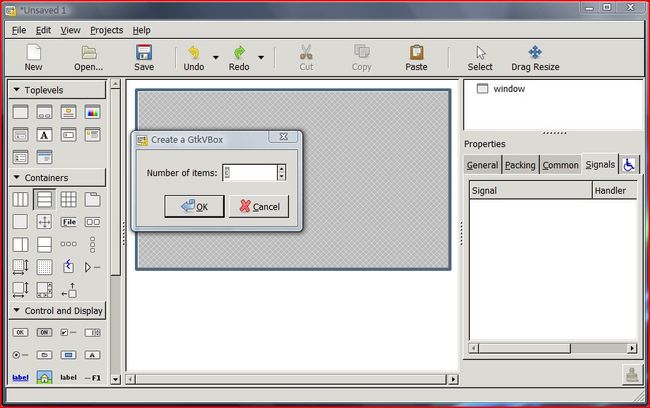Open the Undo history dropdown arrow
Screen dimensions: 650x408
click(216, 57)
